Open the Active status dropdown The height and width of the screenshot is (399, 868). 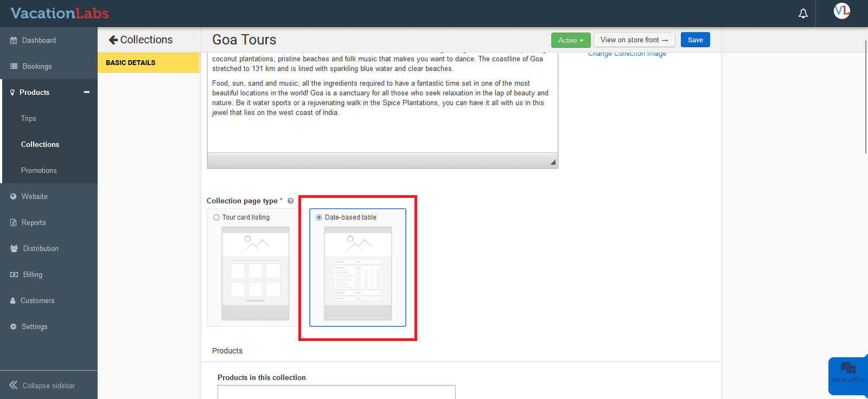click(571, 40)
